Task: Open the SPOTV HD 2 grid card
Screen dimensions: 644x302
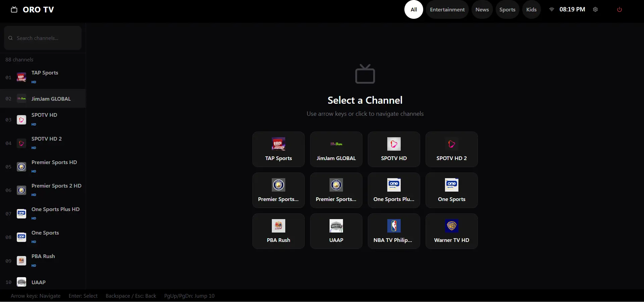Action: coord(452,149)
